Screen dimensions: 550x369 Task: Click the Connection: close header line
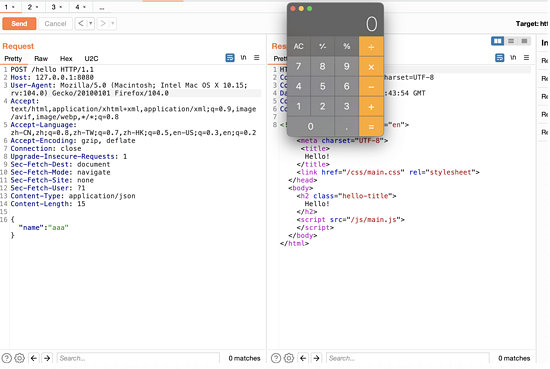(x=46, y=149)
